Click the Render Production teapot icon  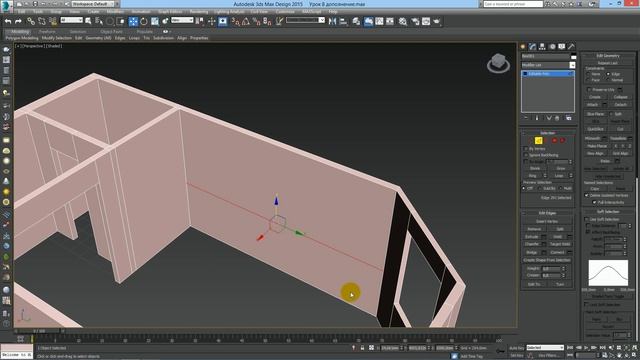tap(437, 22)
